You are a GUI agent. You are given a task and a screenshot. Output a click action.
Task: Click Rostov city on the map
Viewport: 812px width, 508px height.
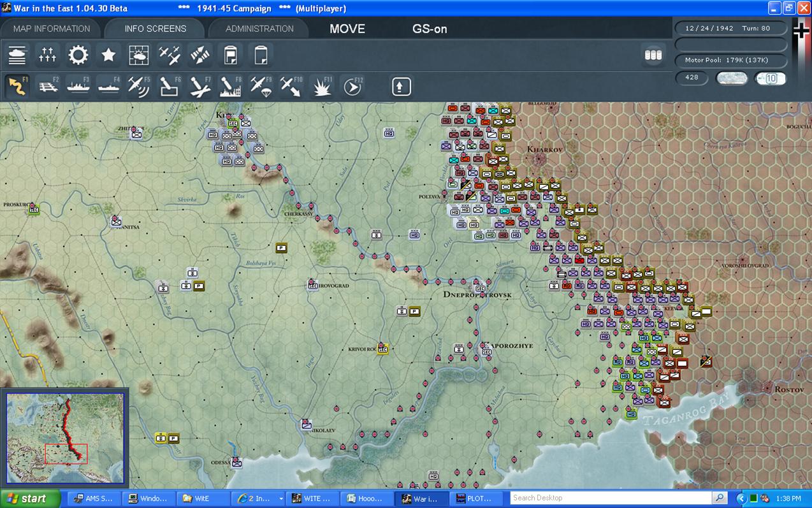click(790, 389)
